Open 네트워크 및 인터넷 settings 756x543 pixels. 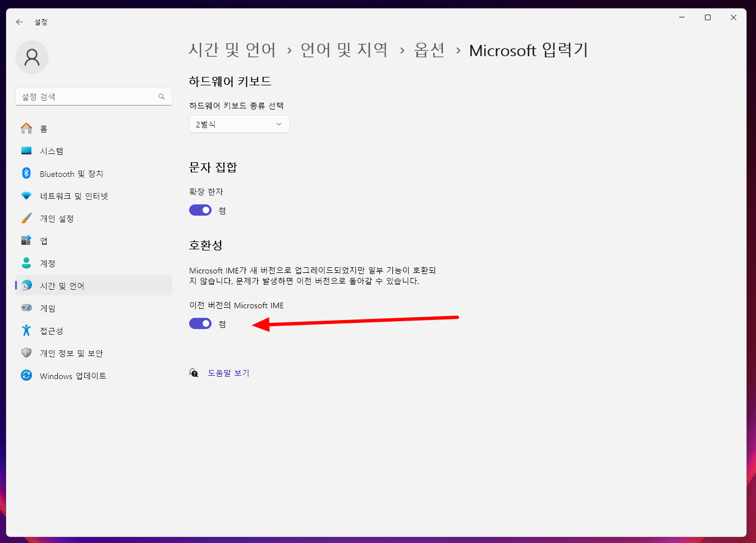click(x=94, y=196)
